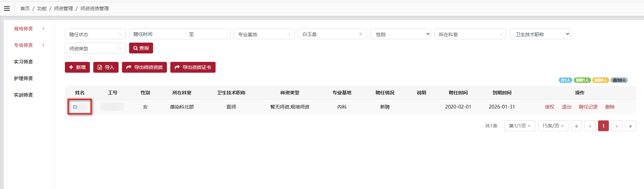Click the 聘任时间 start date field
The image size is (644, 189).
point(159,34)
